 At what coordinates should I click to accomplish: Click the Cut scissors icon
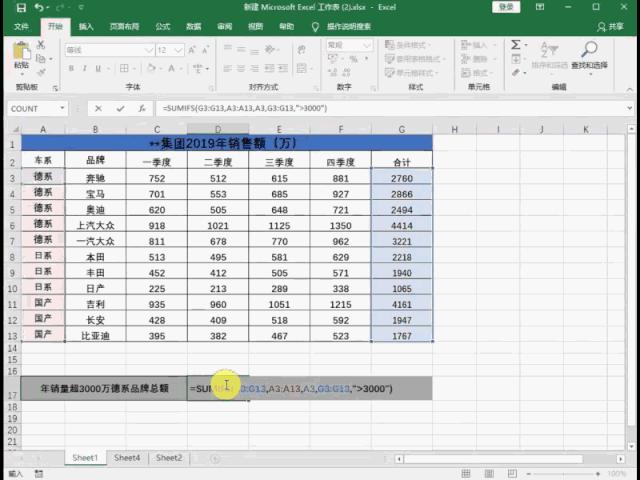41,45
